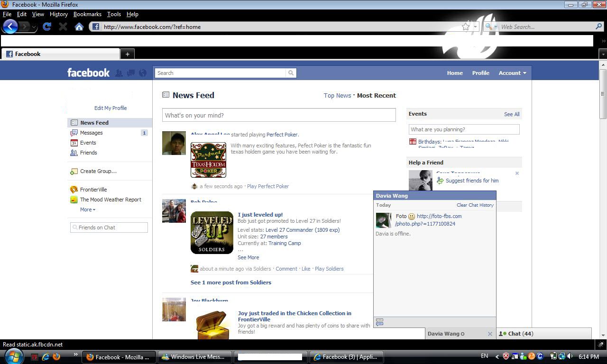607x364 pixels.
Task: Open the Help menu
Action: pyautogui.click(x=132, y=14)
